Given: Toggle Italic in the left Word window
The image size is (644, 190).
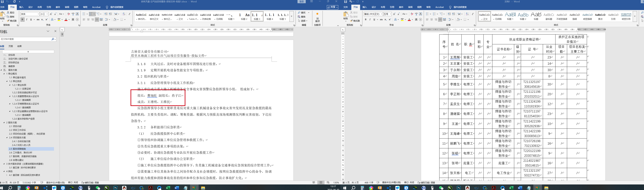Looking at the screenshot, I should pyautogui.click(x=27, y=19).
